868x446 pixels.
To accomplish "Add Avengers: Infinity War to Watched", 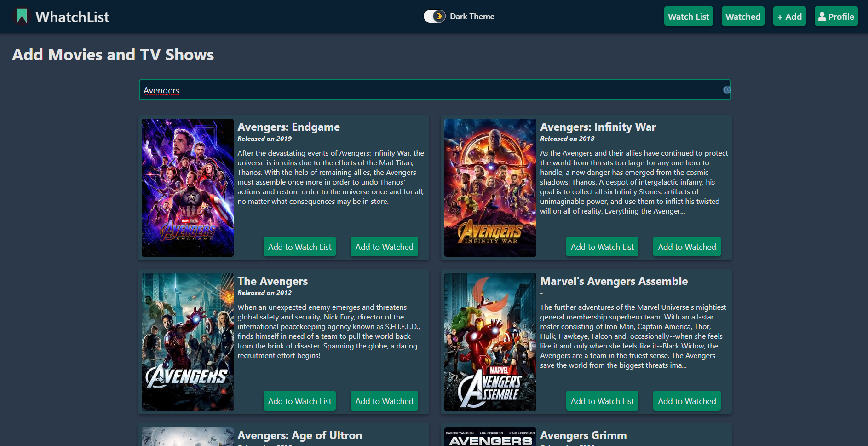I will click(687, 247).
